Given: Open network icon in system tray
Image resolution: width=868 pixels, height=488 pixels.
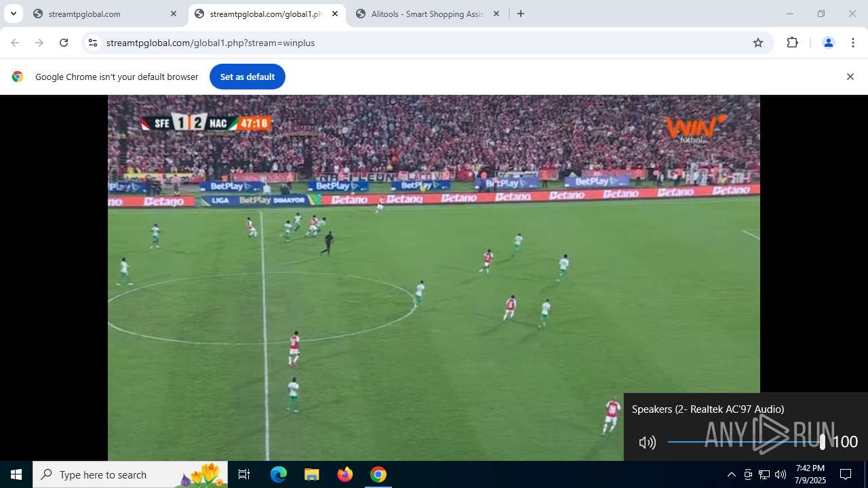Looking at the screenshot, I should 764,474.
